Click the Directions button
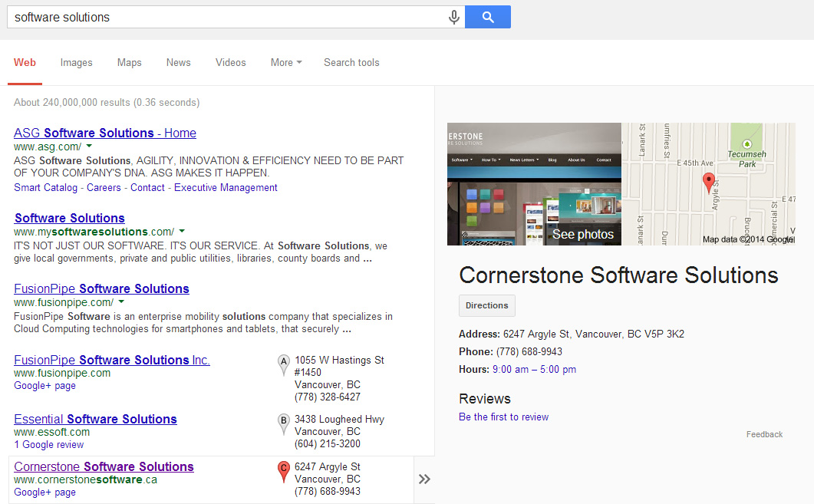Image resolution: width=814 pixels, height=504 pixels. pos(487,306)
